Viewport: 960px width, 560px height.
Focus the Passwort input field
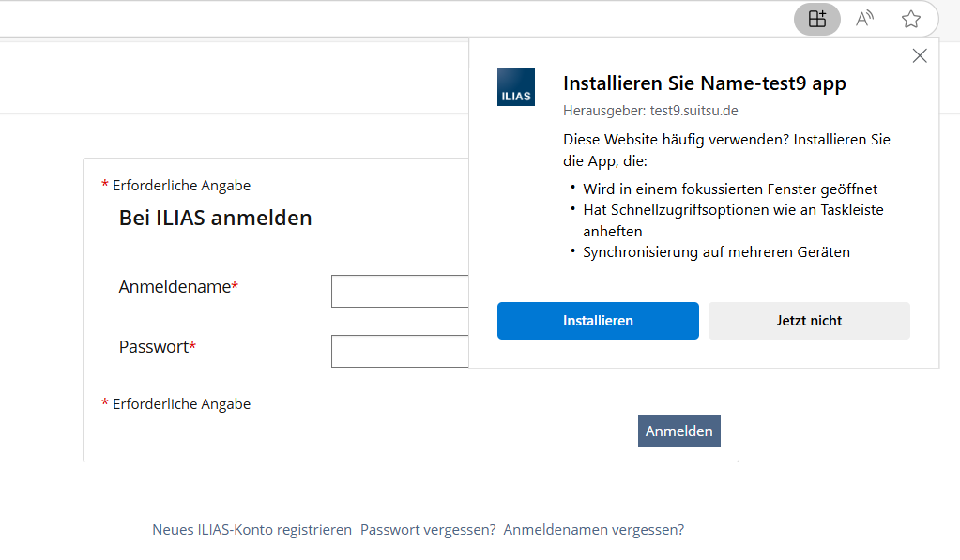(400, 351)
